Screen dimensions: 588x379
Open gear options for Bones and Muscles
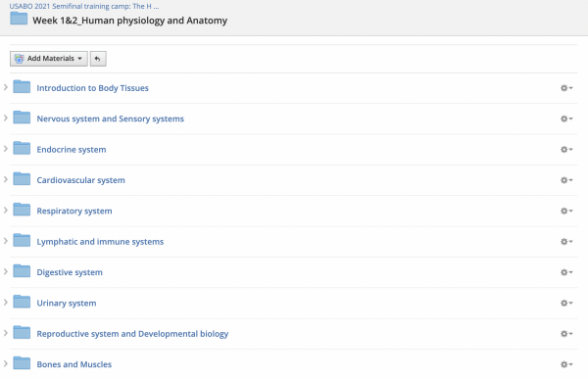click(566, 364)
